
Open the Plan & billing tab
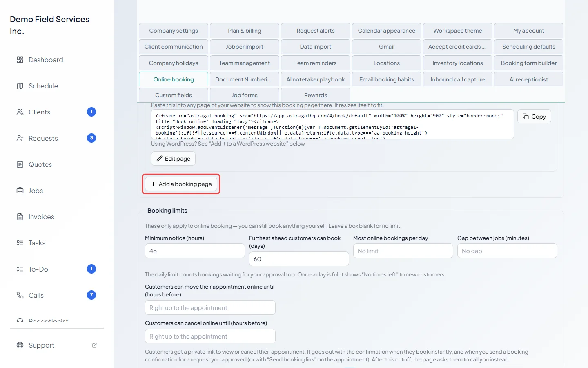(245, 31)
